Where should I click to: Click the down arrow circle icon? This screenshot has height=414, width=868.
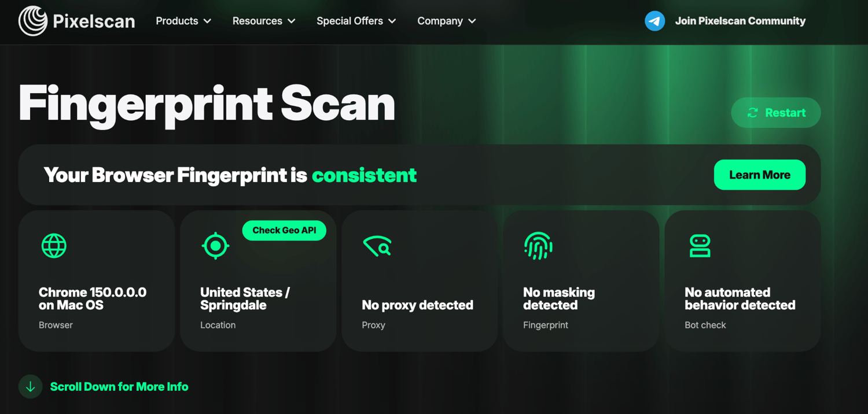30,387
